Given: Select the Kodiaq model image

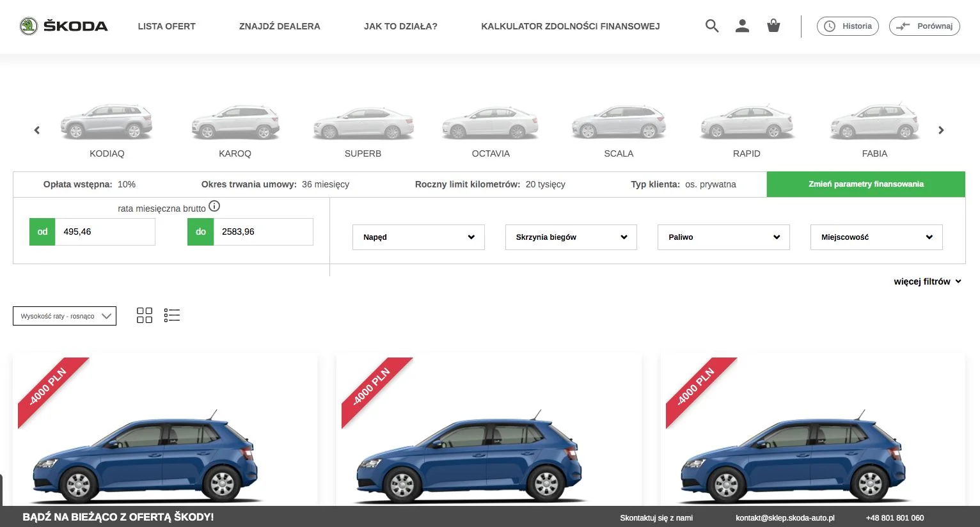Looking at the screenshot, I should pyautogui.click(x=107, y=122).
